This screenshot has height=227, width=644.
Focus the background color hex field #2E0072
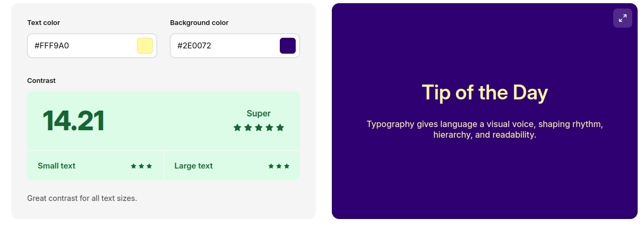click(223, 46)
